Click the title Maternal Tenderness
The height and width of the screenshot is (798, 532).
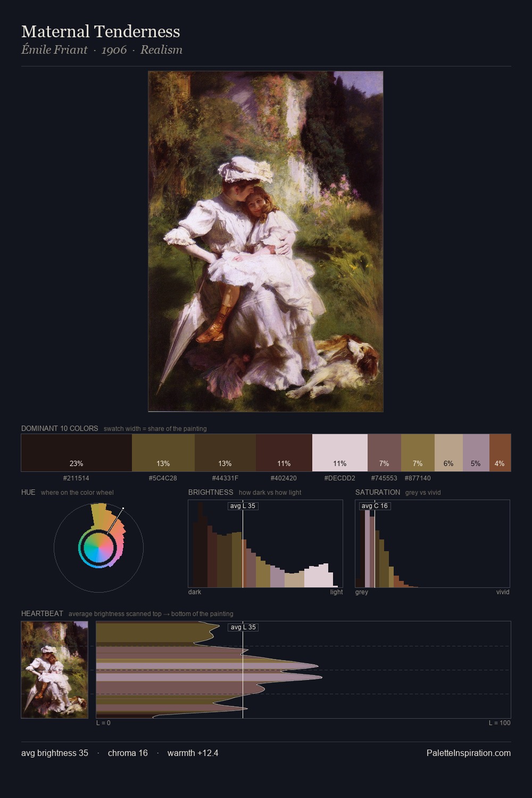(101, 31)
